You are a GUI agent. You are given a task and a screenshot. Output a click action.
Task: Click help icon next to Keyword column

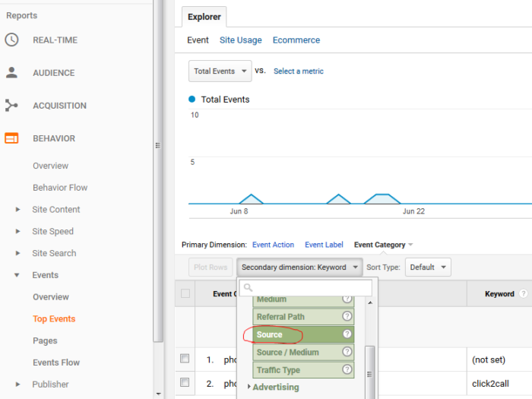(522, 294)
